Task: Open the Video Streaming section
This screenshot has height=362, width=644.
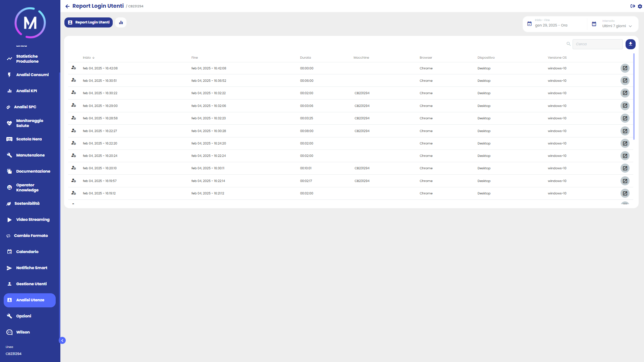Action: pyautogui.click(x=33, y=220)
